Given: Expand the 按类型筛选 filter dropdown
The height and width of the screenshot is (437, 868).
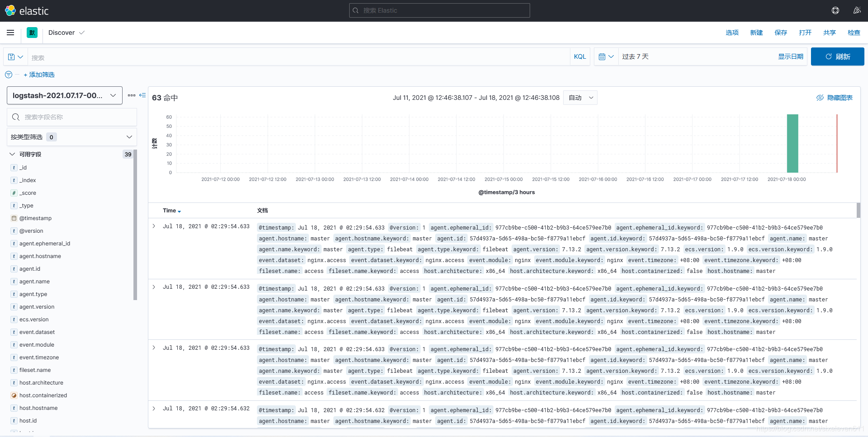Looking at the screenshot, I should click(72, 137).
